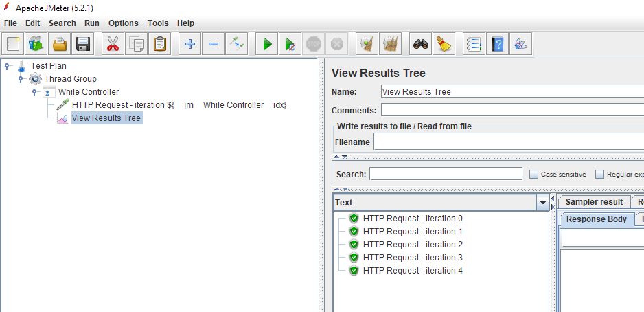This screenshot has width=644, height=312.
Task: Select HTTP Request sampler in test plan
Action: click(x=179, y=105)
